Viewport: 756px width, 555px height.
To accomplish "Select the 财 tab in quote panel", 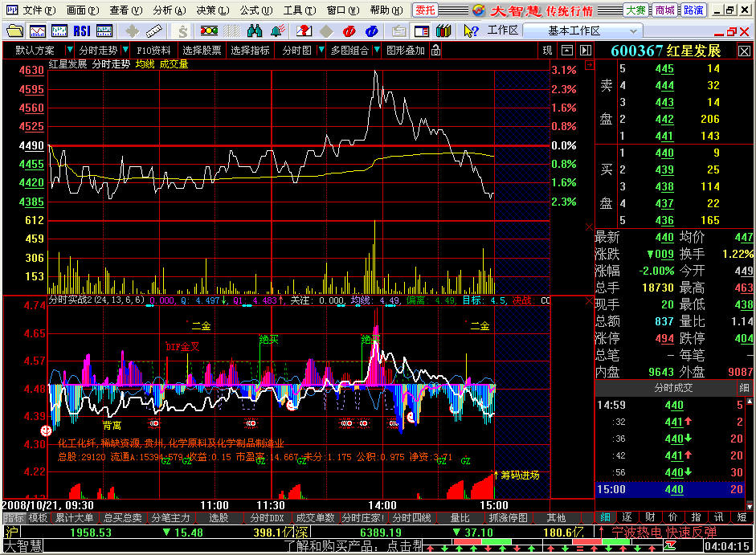I will 650,517.
